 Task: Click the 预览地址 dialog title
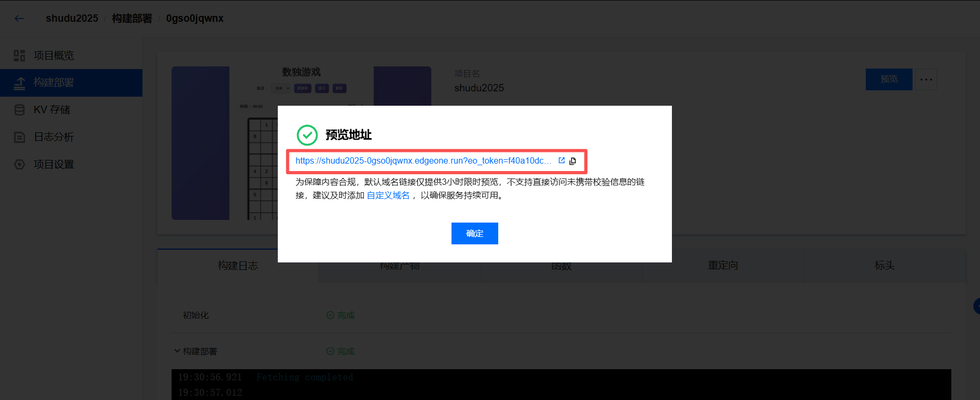point(348,135)
